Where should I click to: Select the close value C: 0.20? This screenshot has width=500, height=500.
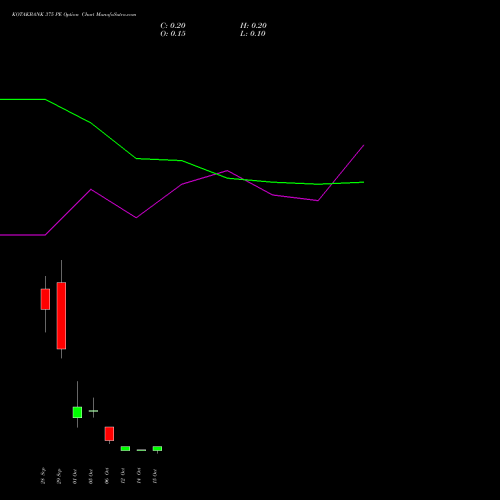173,26
